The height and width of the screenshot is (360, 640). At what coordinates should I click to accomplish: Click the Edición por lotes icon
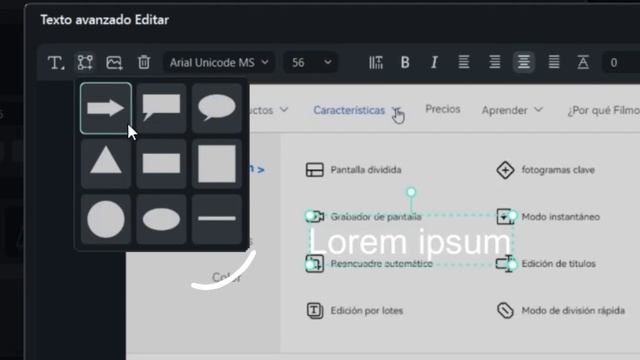[315, 311]
